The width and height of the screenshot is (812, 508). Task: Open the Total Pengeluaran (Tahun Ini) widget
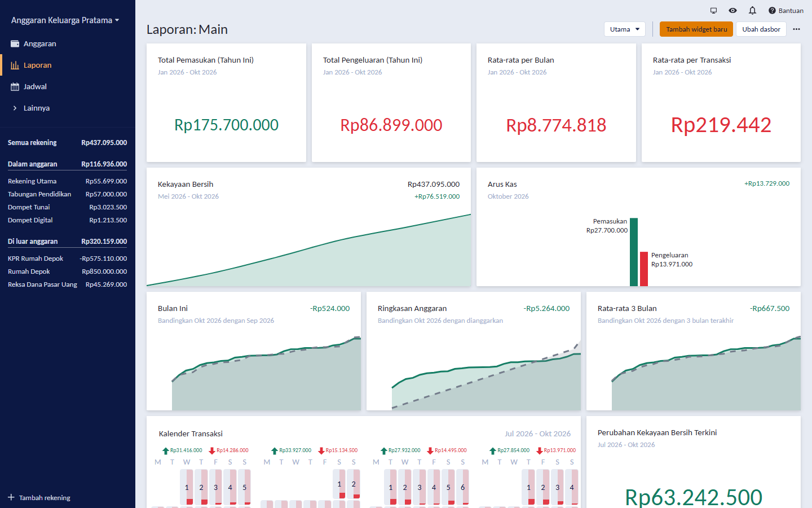click(391, 103)
